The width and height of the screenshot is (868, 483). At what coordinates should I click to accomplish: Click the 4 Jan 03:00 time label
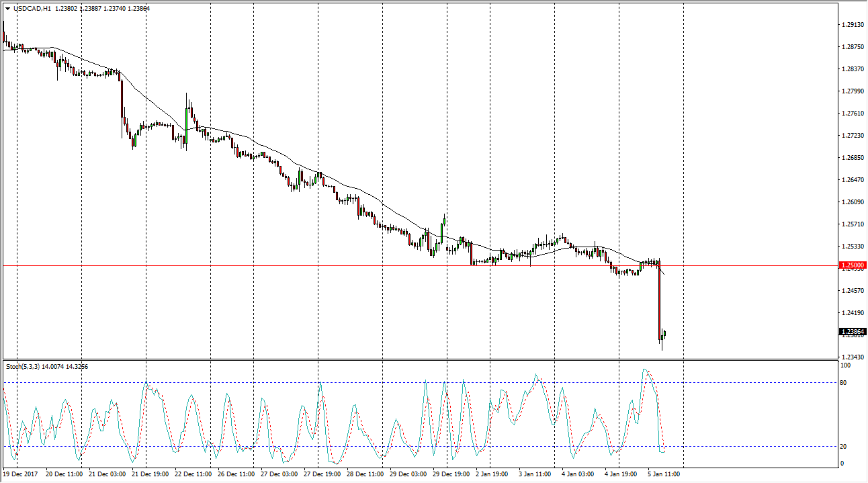(576, 474)
